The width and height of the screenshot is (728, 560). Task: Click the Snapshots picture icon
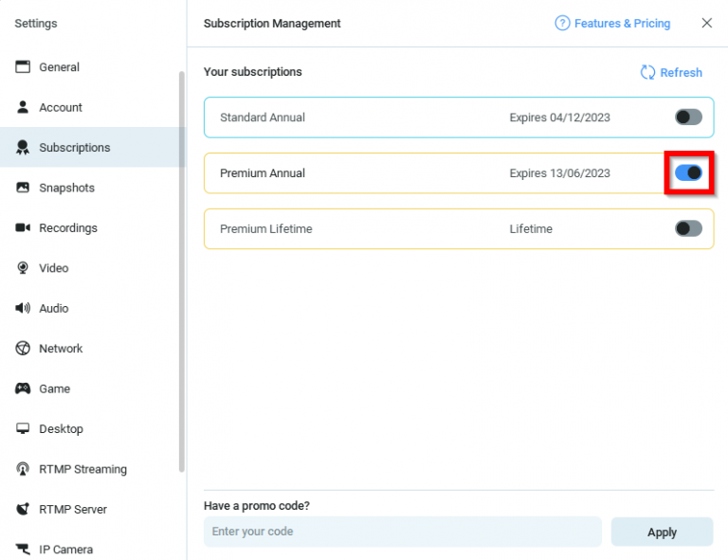pos(23,188)
